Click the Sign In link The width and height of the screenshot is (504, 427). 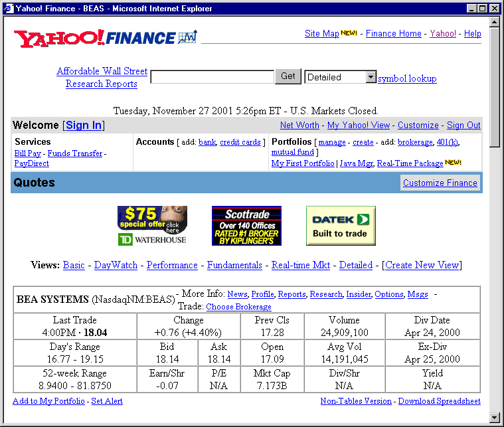(x=84, y=125)
